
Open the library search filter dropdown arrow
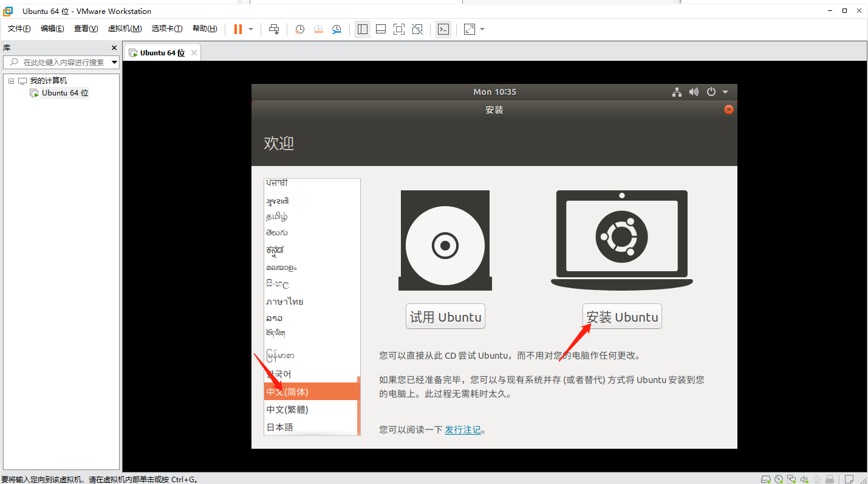coord(114,62)
